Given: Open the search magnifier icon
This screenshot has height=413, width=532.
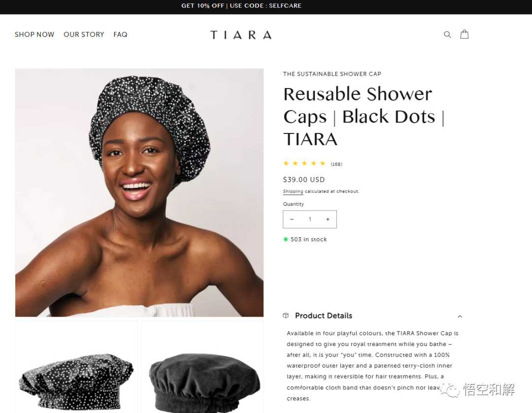Looking at the screenshot, I should tap(447, 34).
